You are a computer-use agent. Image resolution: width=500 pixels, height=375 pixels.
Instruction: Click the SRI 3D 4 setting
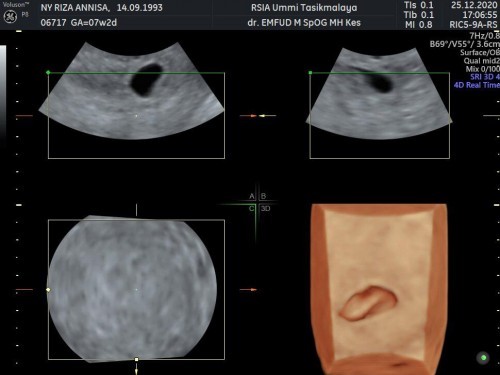[485, 77]
